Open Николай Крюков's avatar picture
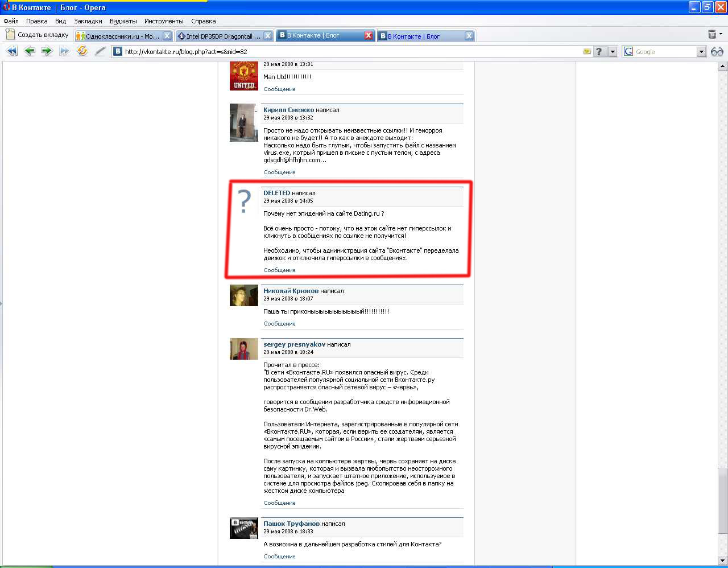Screen dimensions: 728x568 pos(244,295)
